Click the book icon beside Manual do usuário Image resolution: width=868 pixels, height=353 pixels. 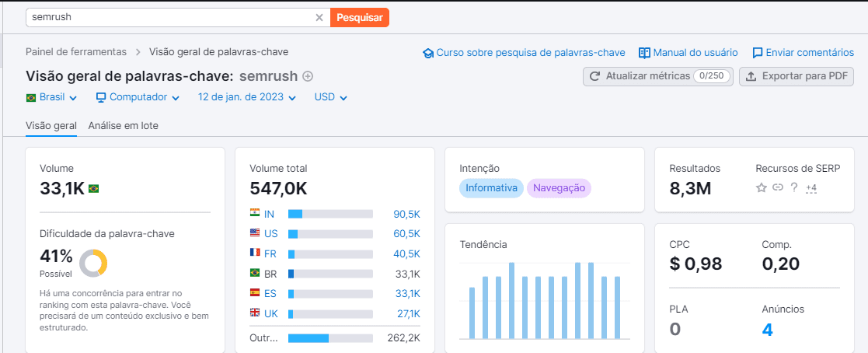pos(644,53)
